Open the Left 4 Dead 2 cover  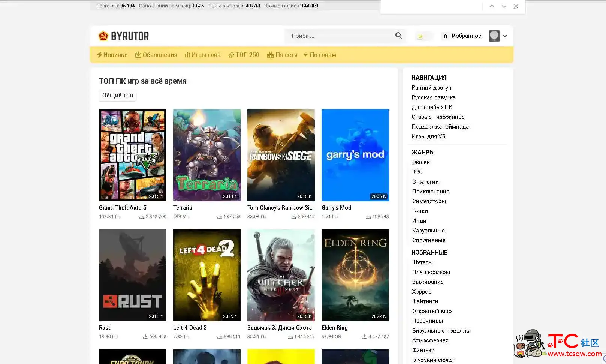click(x=207, y=275)
